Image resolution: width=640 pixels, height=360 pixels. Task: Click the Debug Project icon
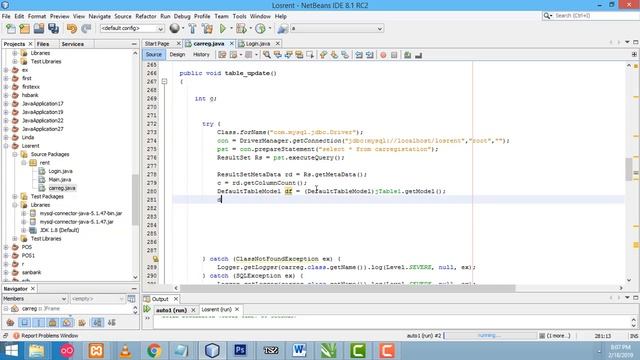pyautogui.click(x=241, y=29)
